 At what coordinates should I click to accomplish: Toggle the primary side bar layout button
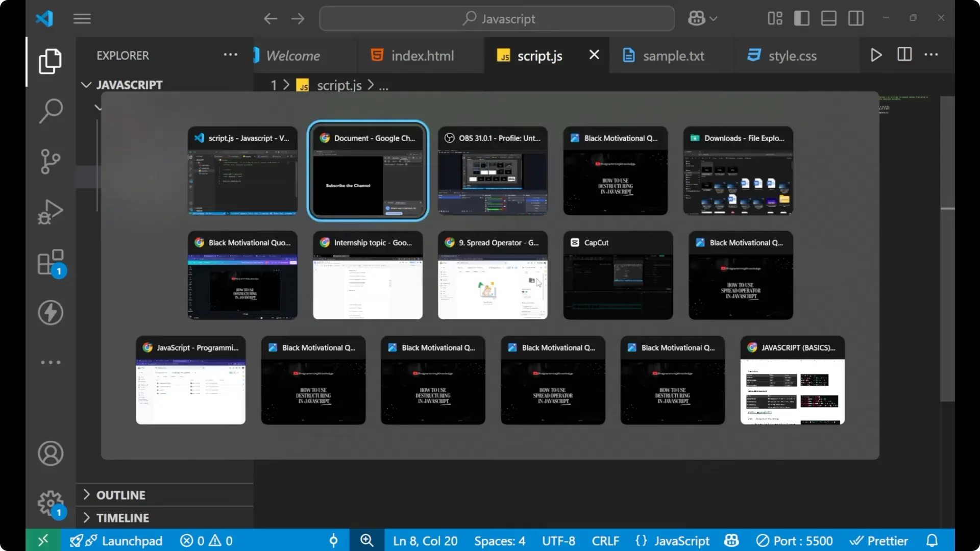click(801, 19)
